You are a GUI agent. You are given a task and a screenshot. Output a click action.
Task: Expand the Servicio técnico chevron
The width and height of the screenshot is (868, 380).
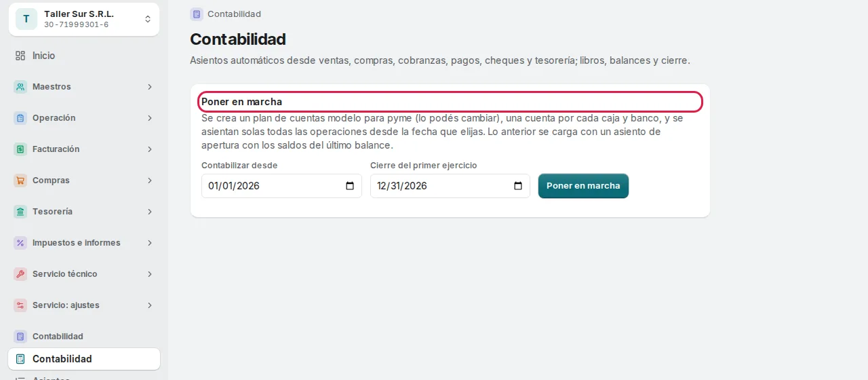click(x=150, y=274)
